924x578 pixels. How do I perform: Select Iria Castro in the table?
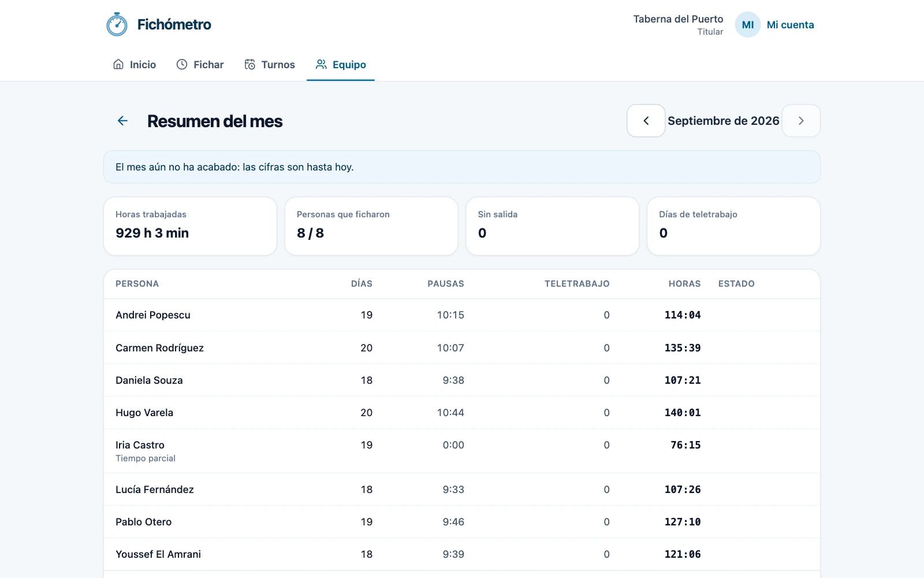pos(140,445)
